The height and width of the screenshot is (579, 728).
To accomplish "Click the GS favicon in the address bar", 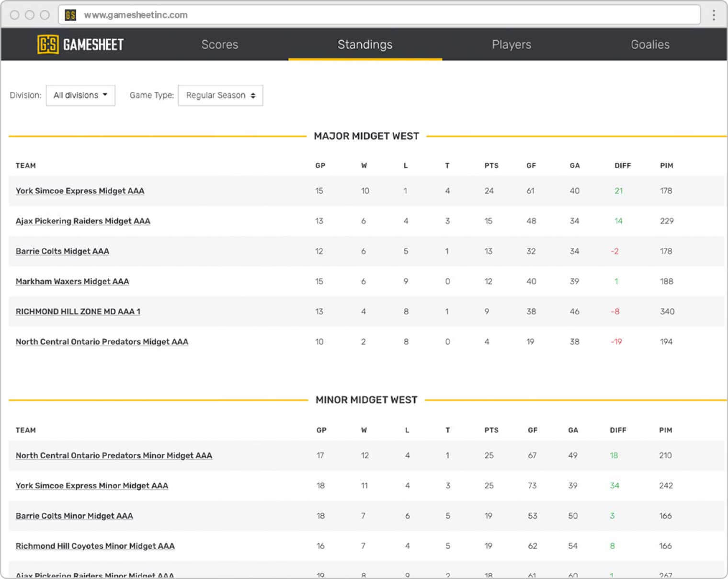I will pos(70,15).
